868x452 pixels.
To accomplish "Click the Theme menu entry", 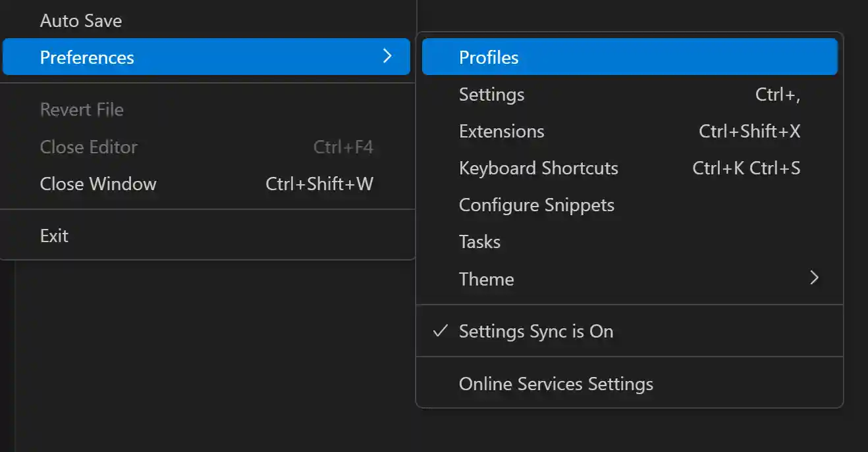I will pos(486,279).
